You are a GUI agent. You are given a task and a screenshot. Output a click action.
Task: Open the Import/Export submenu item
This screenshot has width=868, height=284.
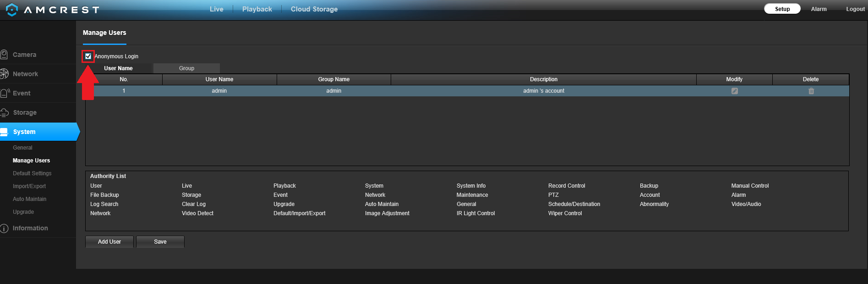point(29,186)
